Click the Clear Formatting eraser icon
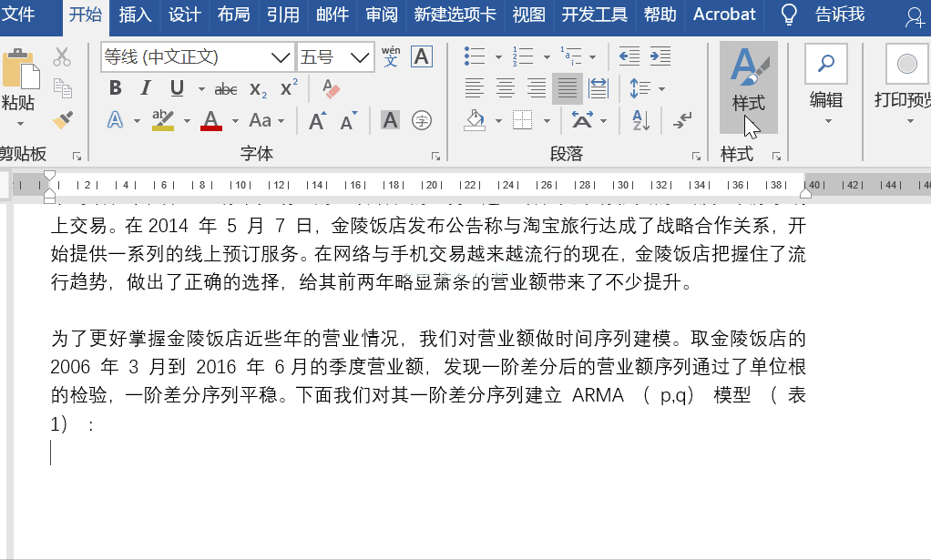Viewport: 931px width, 560px height. tap(331, 89)
